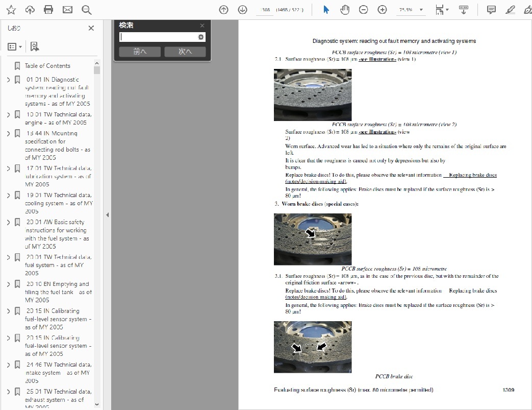Viewport: 532px width, 410px height.
Task: Open 'notes/decision making aid' link under 3.1
Action: pos(316,297)
